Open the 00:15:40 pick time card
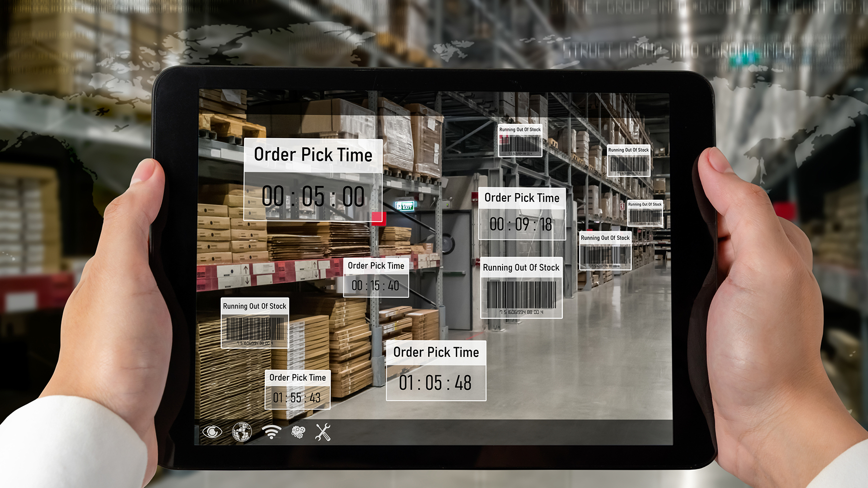 click(x=376, y=278)
